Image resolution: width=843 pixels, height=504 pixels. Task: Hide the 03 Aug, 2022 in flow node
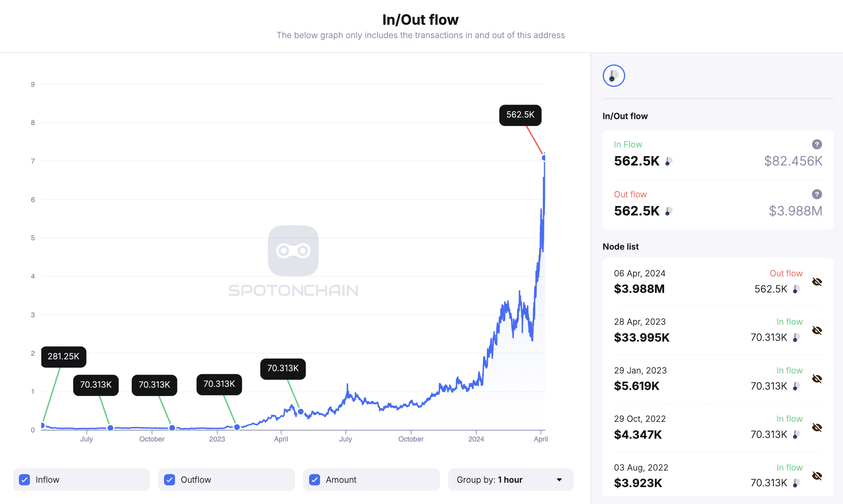tap(817, 476)
